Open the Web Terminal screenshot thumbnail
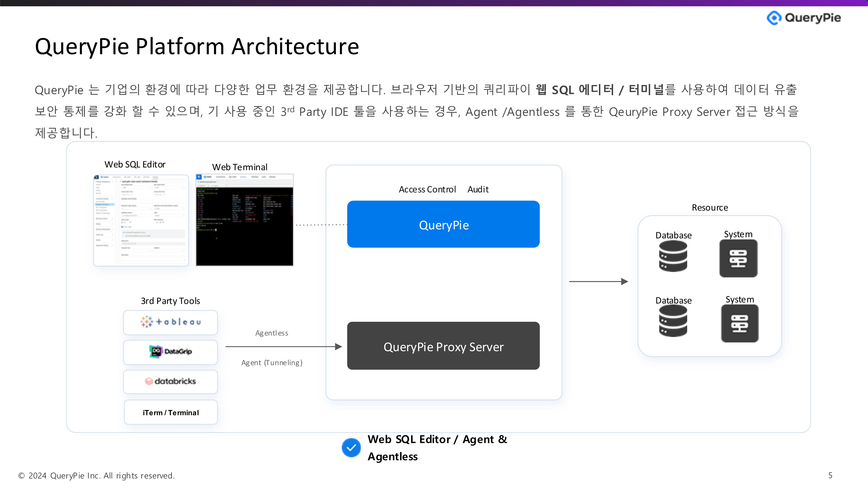This screenshot has width=868, height=488. pos(244,221)
